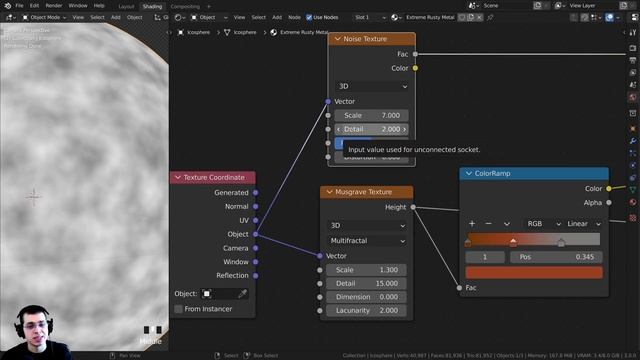This screenshot has height=360, width=640.
Task: Toggle the Use Nodes checkbox
Action: click(309, 18)
